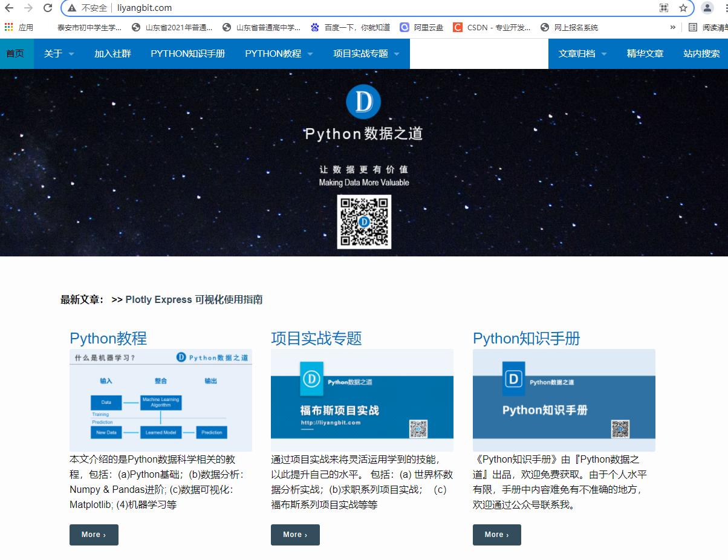Expand the PYTHON教程 dropdown
This screenshot has height=560, width=728.
pyautogui.click(x=279, y=53)
